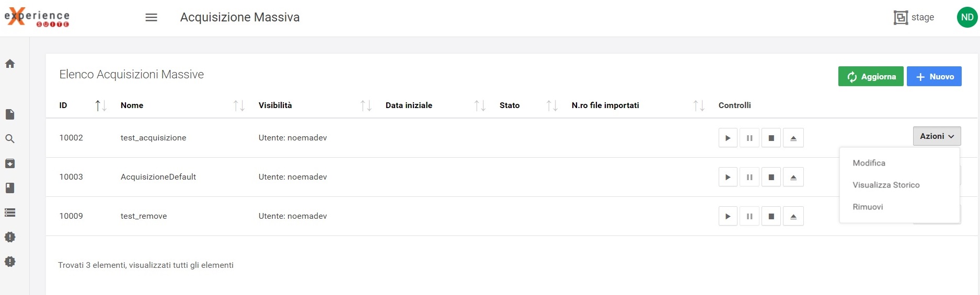Select Modifica from the Azioni menu
The height and width of the screenshot is (295, 980).
pyautogui.click(x=869, y=163)
